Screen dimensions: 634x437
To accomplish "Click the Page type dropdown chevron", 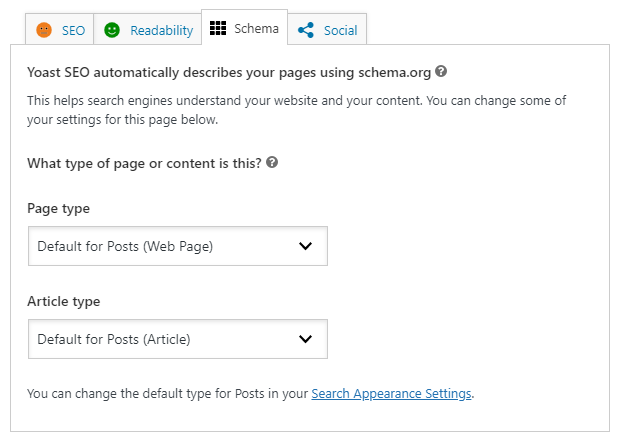I will [305, 246].
